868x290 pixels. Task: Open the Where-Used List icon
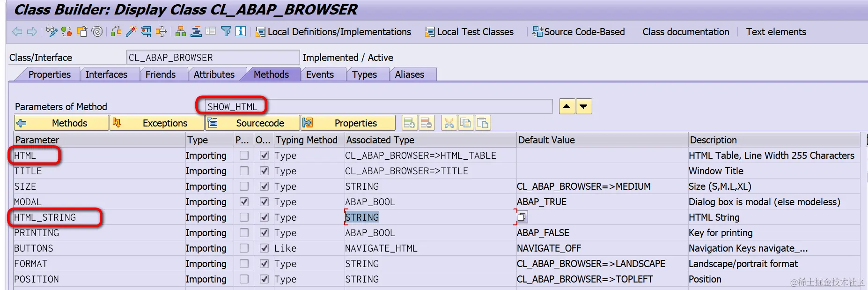pyautogui.click(x=161, y=31)
